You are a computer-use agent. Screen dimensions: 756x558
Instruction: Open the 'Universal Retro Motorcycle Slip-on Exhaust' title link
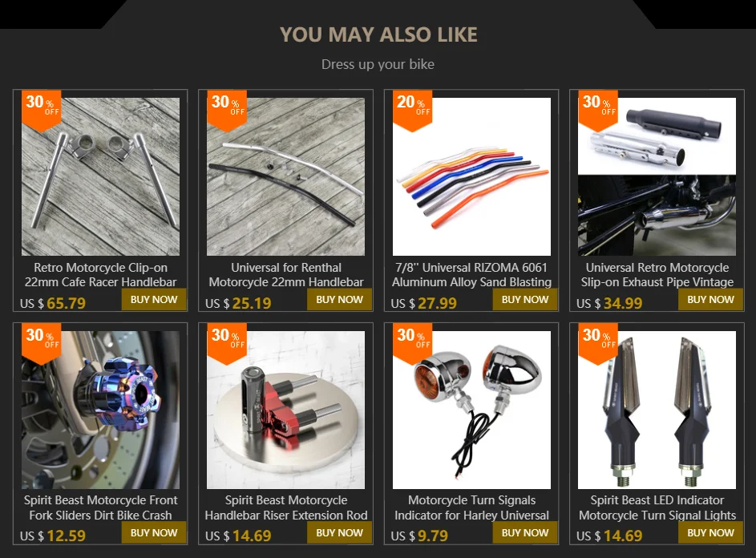657,274
